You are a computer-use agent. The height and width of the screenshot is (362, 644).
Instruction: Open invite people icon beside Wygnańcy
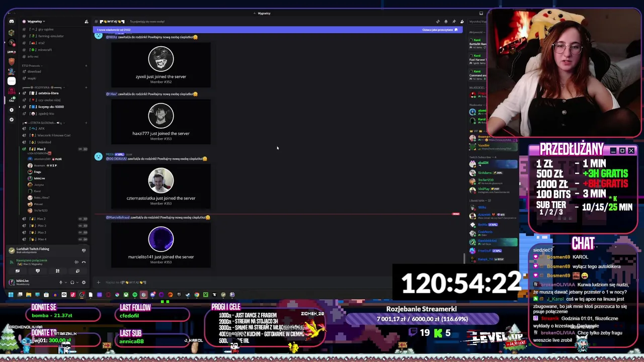[x=86, y=22]
